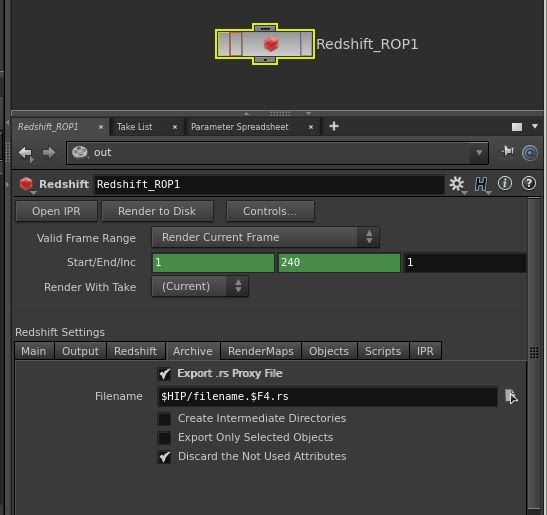Pin the parameter pane
547x515 pixels.
pos(507,152)
